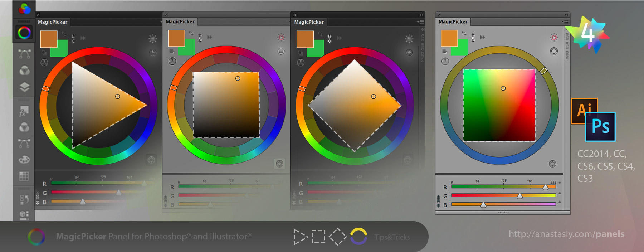The image size is (644, 252).
Task: Click the Tips&Tricks label
Action: click(392, 237)
